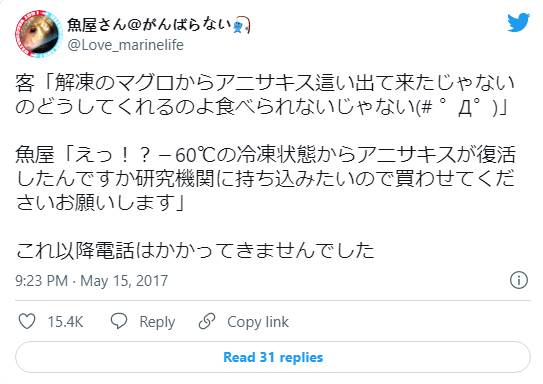Open the 魚屋さん@がんばらない display name

coord(149,25)
